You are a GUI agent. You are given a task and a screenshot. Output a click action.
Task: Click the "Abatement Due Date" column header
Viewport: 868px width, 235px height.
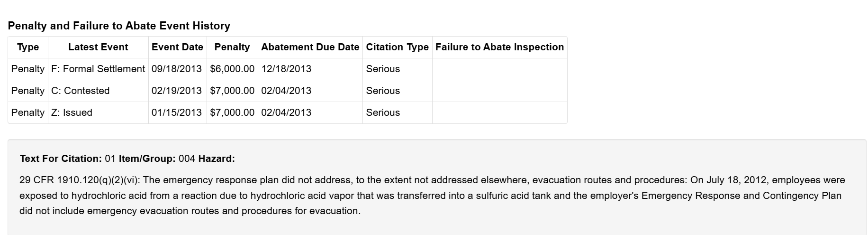point(310,47)
